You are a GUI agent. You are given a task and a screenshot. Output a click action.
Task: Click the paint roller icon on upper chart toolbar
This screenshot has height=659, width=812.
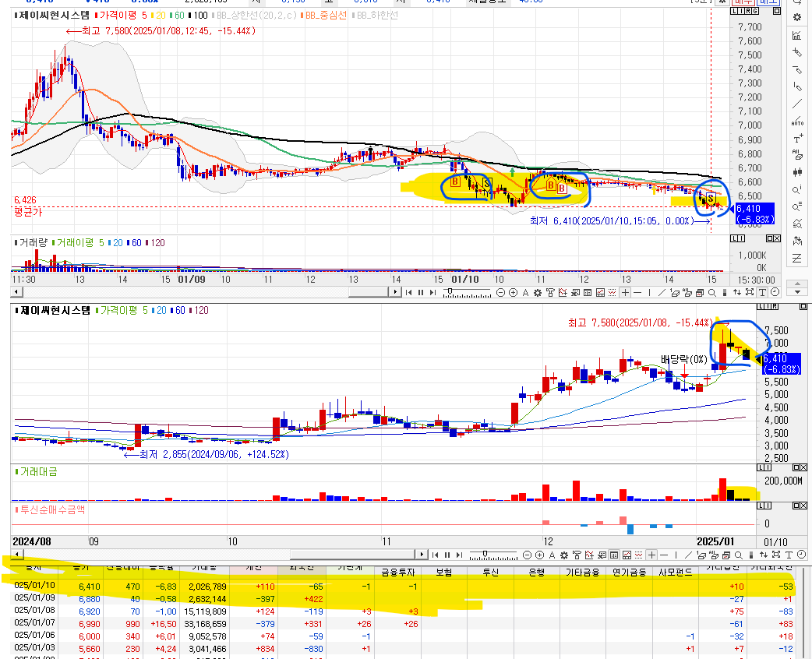pos(550,292)
